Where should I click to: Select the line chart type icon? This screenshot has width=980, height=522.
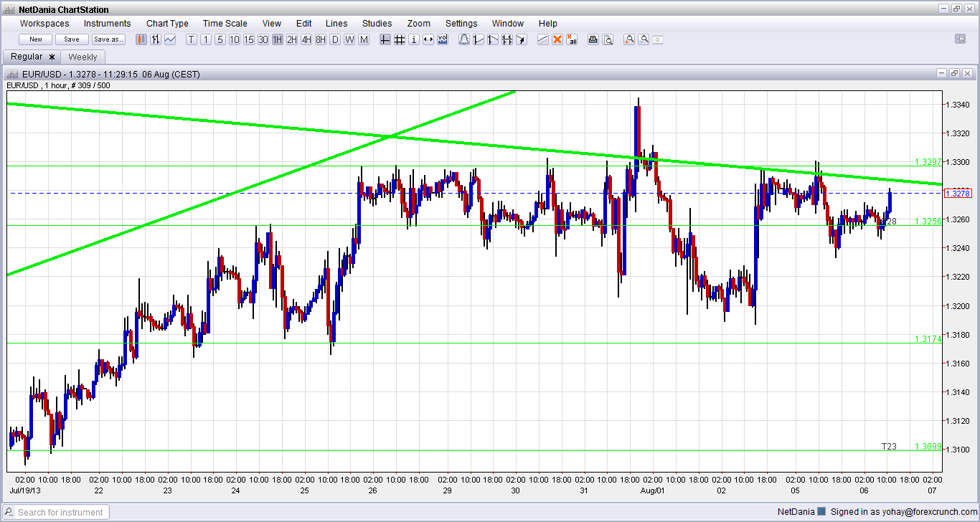[x=170, y=39]
